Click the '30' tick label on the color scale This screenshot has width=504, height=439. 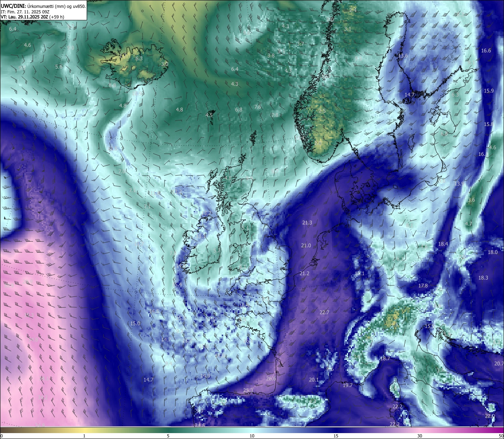tap(420, 436)
